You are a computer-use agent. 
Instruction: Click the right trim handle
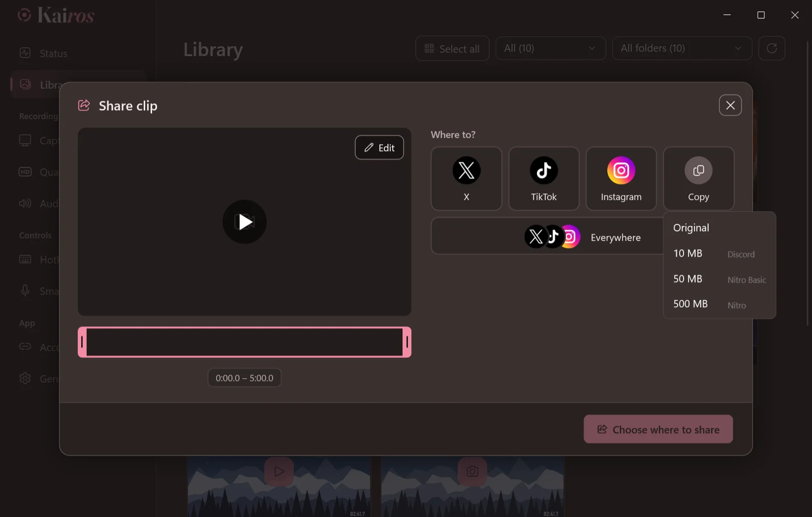(x=407, y=342)
